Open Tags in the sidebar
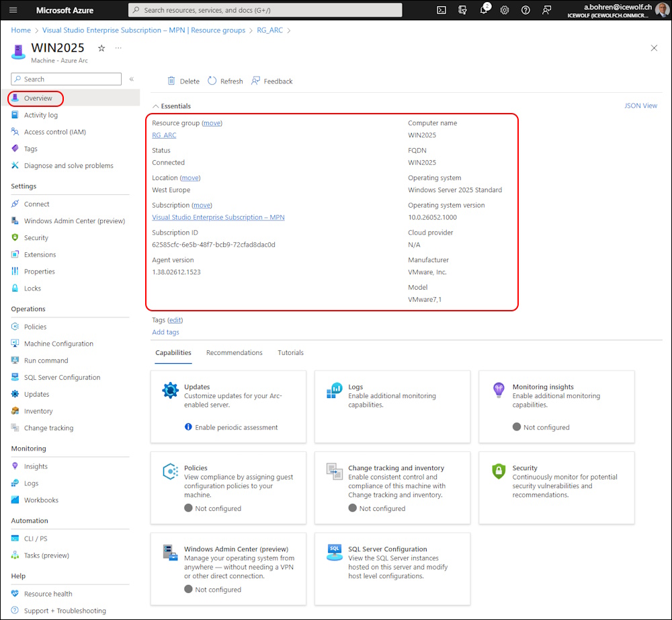The image size is (672, 620). [30, 149]
